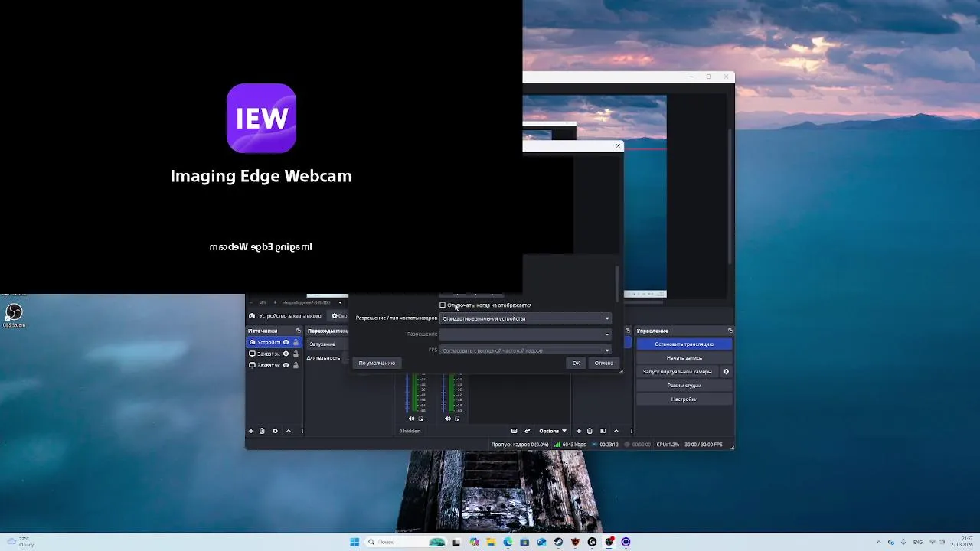Click the Управление panel pop-out icon
980x551 pixels.
tap(730, 331)
